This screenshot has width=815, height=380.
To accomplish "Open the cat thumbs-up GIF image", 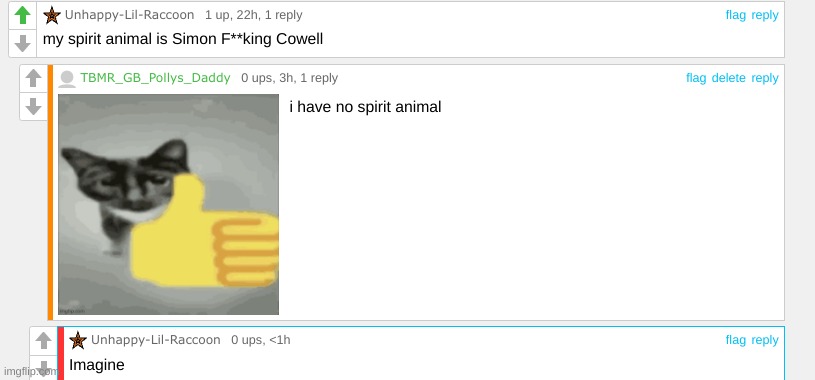I will pos(168,204).
